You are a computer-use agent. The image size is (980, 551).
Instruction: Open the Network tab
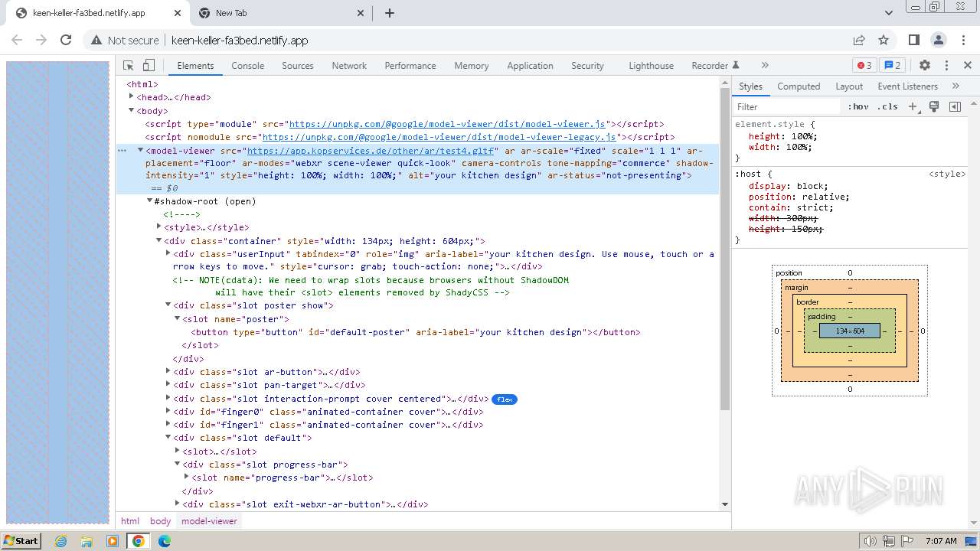[x=349, y=66]
